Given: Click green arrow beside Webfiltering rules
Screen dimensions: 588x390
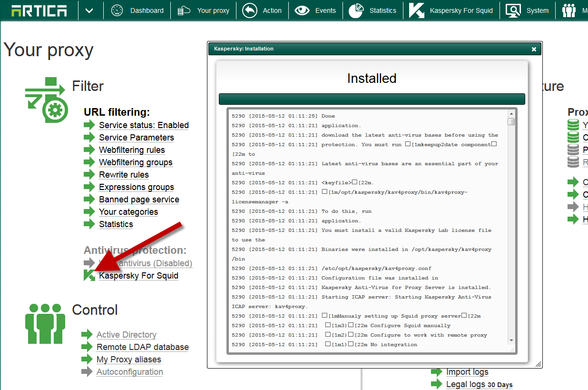Looking at the screenshot, I should pyautogui.click(x=89, y=150).
